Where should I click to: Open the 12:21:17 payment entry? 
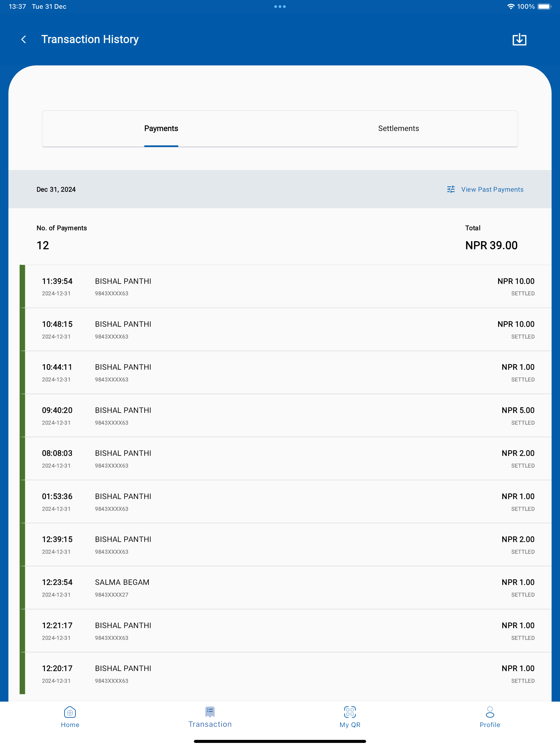point(285,631)
